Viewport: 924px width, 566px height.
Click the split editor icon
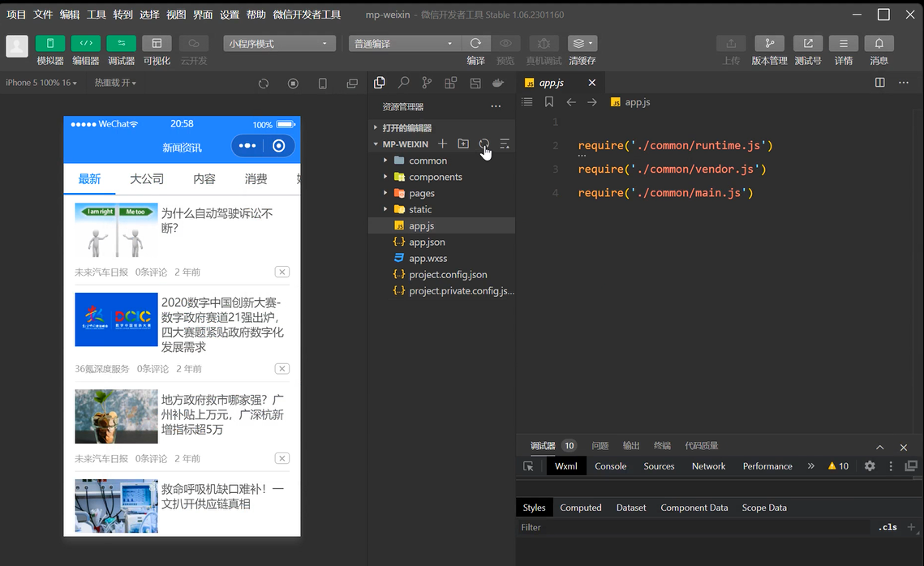(880, 83)
